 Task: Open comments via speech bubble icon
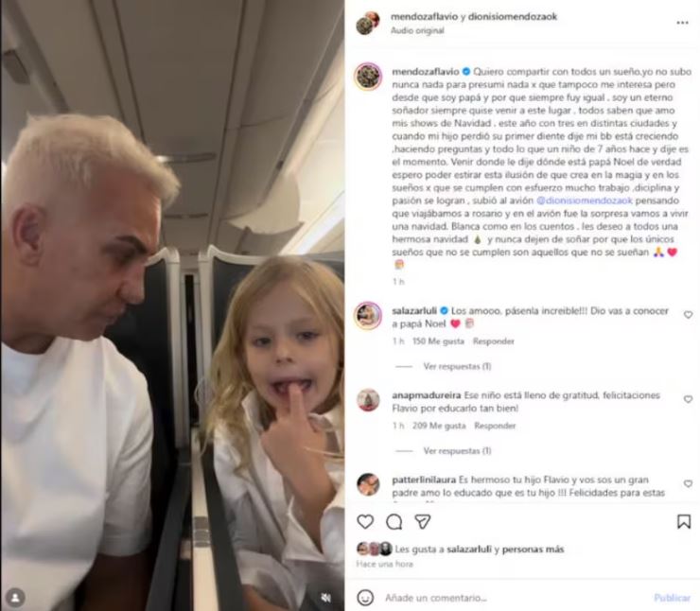pyautogui.click(x=394, y=521)
